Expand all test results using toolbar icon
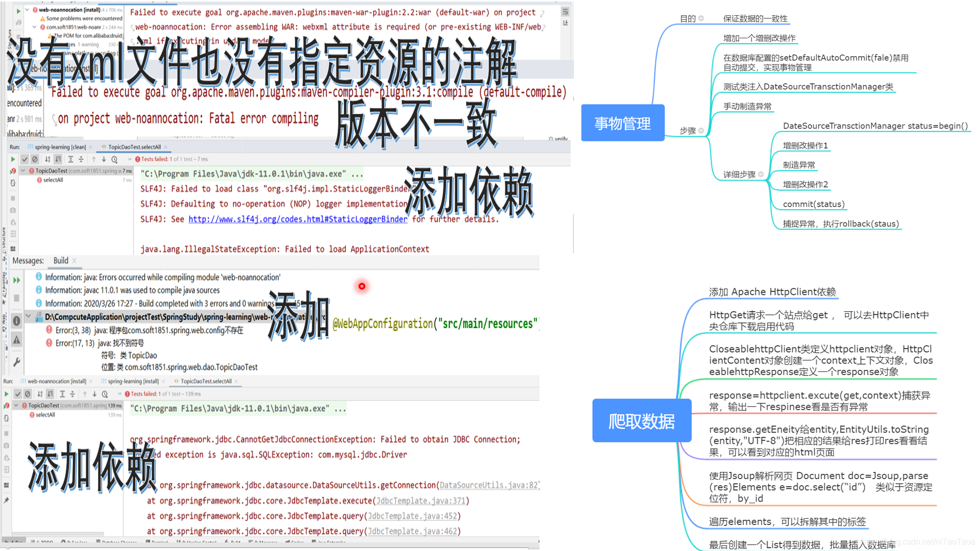980x551 pixels. pyautogui.click(x=71, y=159)
